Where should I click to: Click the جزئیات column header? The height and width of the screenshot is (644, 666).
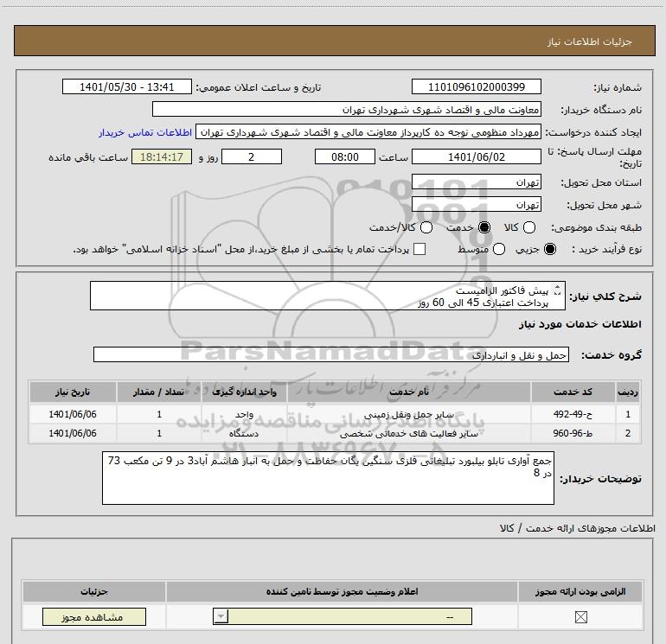[94, 592]
